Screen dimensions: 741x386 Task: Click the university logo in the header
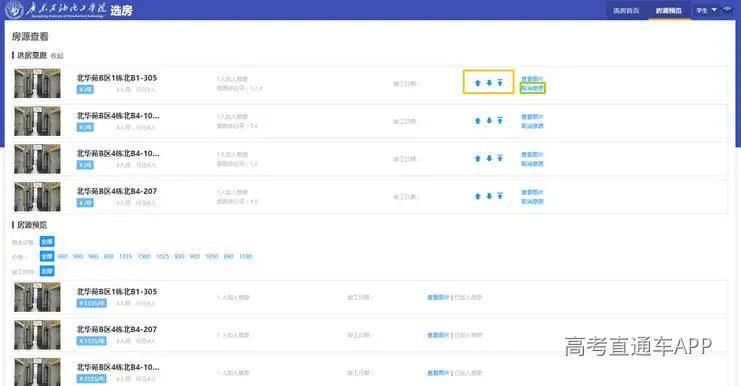point(14,9)
